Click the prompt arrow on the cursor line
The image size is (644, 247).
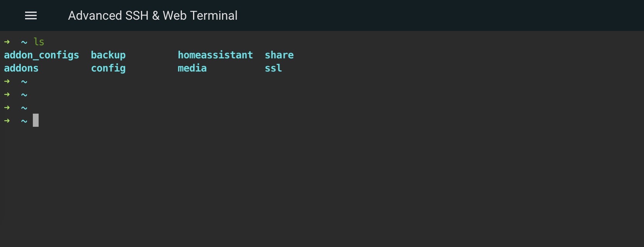(7, 121)
